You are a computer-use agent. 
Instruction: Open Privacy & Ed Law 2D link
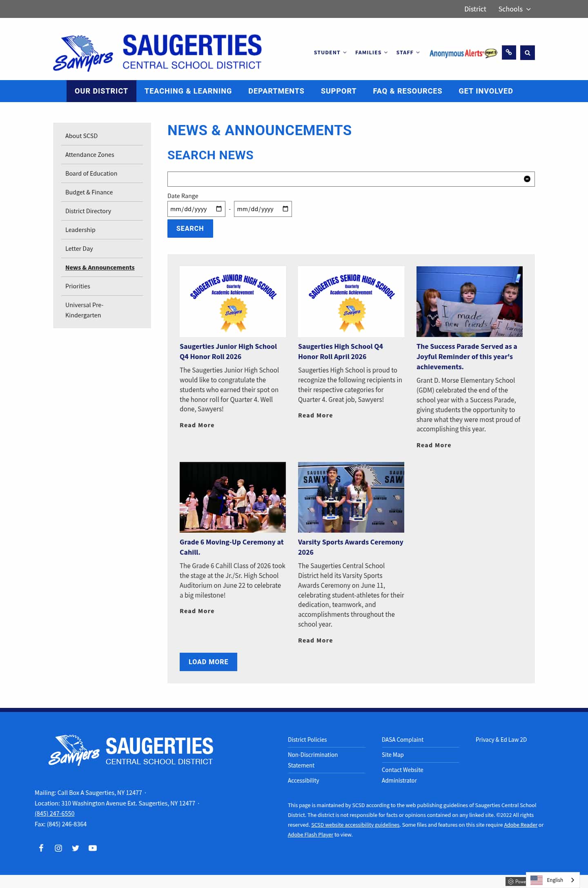(501, 740)
